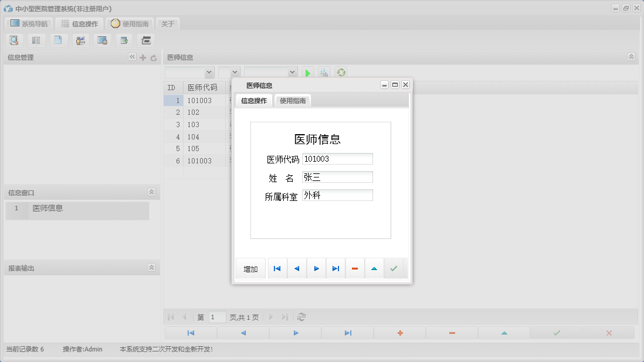Click the new document icon in the toolbar
The image size is (644, 362).
(x=58, y=40)
